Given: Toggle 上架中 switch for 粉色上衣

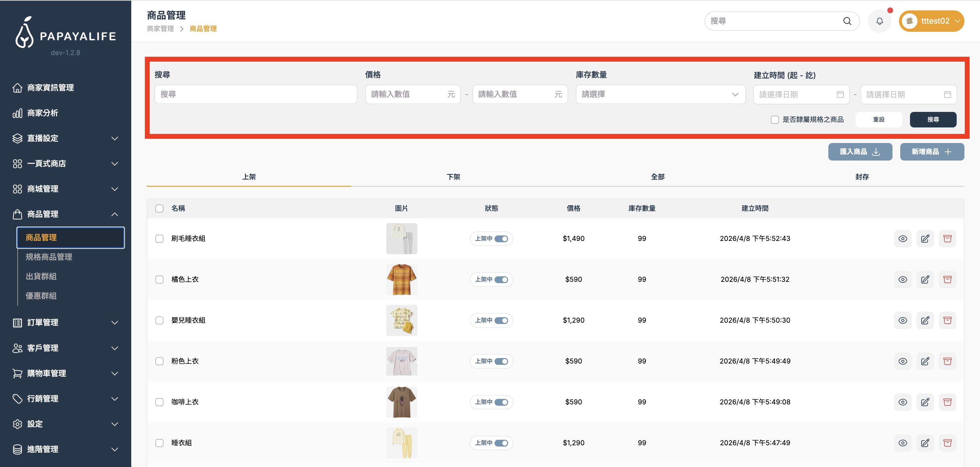Looking at the screenshot, I should click(501, 361).
